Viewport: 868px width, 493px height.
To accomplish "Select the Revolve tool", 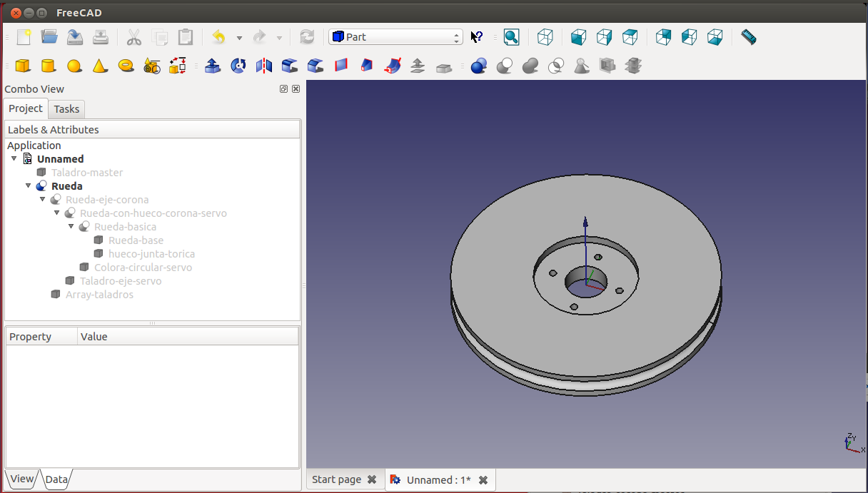I will point(239,66).
